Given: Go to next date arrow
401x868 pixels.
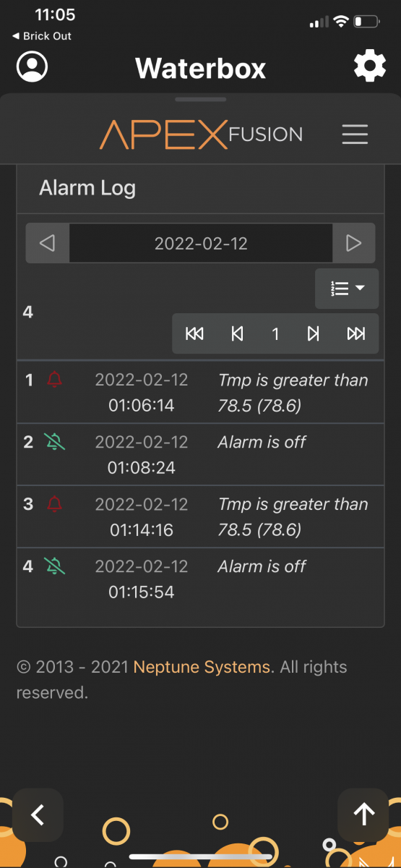Looking at the screenshot, I should tap(353, 243).
